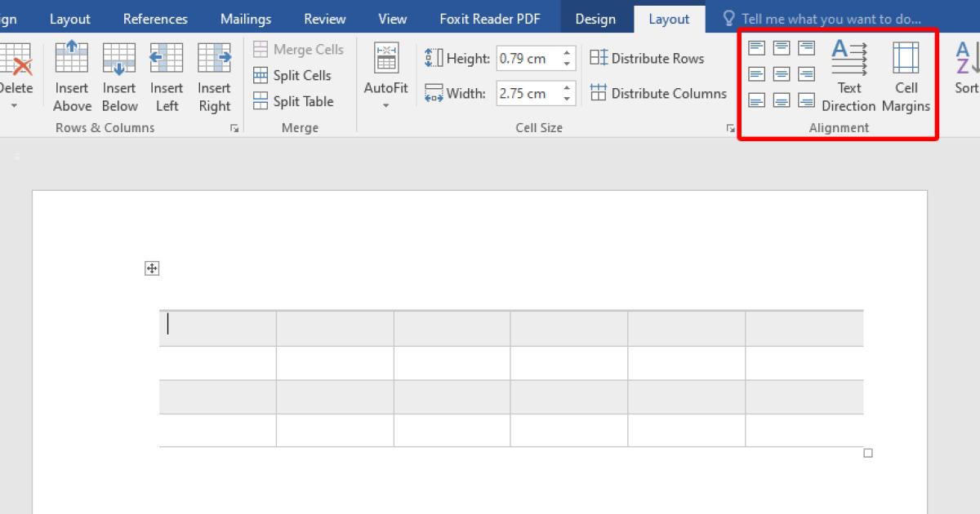The image size is (980, 514).
Task: Click the first cell of table
Action: pos(217,328)
